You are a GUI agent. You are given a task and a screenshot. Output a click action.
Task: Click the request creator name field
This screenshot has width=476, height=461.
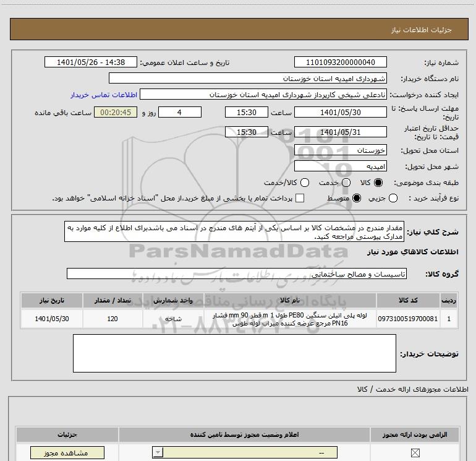[263, 95]
